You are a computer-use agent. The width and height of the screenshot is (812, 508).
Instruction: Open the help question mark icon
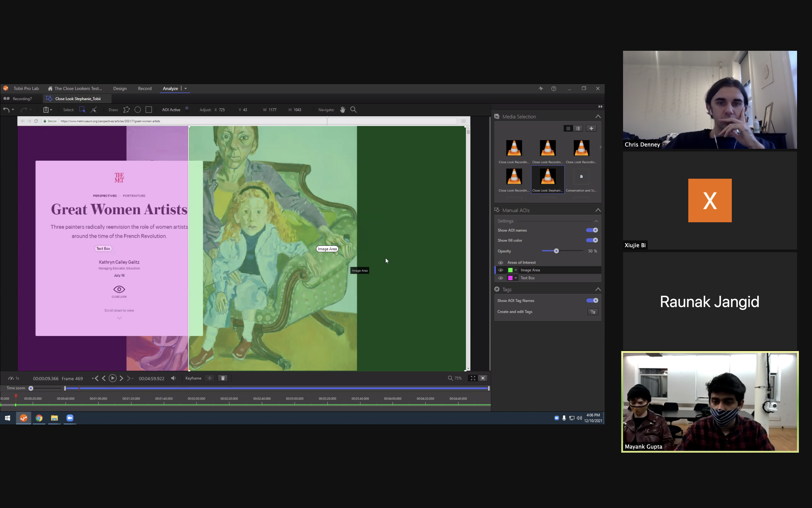click(554, 88)
